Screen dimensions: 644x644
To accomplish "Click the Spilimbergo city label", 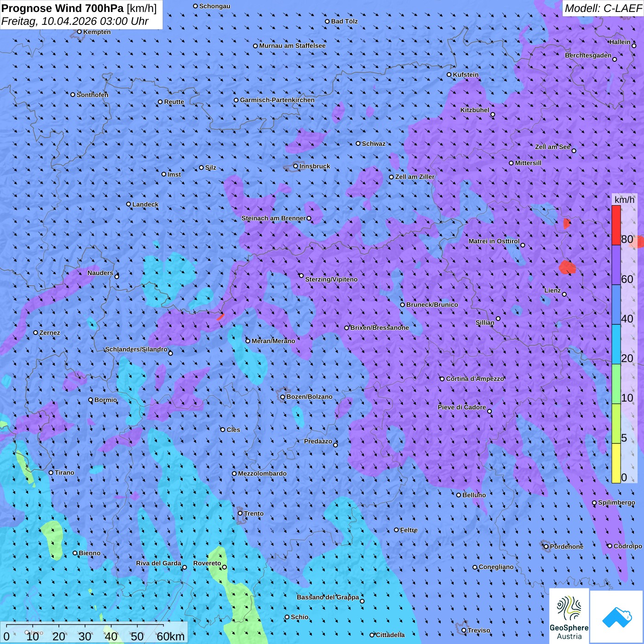I will 616,502.
